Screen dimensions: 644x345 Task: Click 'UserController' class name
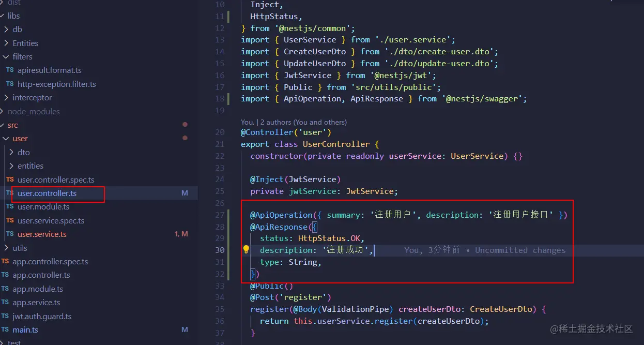[336, 144]
